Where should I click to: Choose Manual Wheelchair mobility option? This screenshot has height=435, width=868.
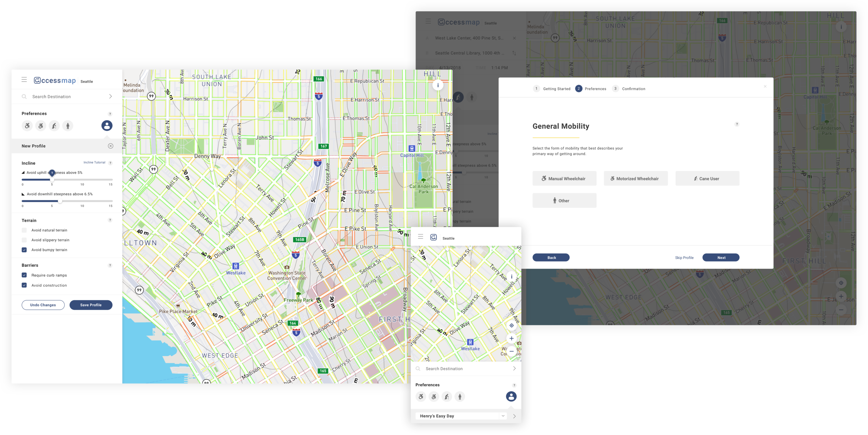(x=564, y=178)
